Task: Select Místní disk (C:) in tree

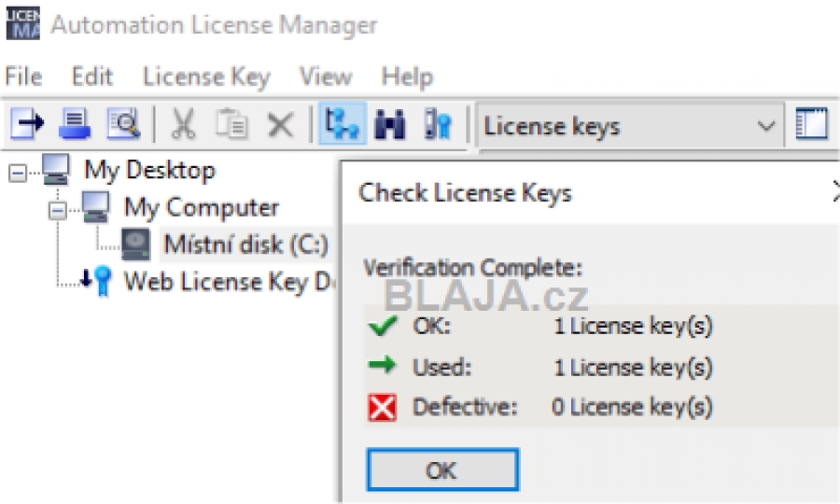Action: click(245, 245)
